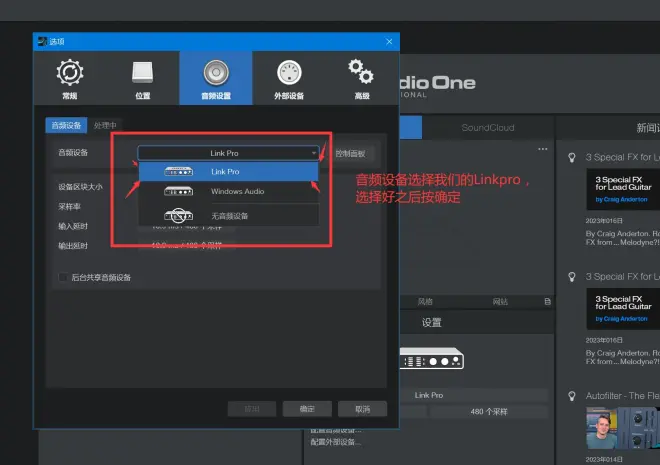Click the Link Pro device field on start page
Screen dimensions: 660x465
(474, 395)
